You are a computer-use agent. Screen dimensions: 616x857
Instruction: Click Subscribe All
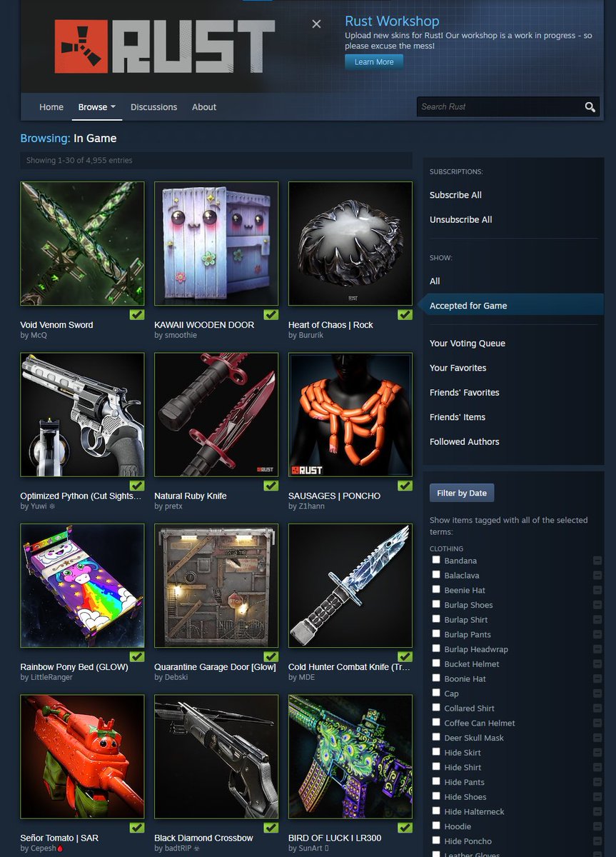tap(455, 195)
